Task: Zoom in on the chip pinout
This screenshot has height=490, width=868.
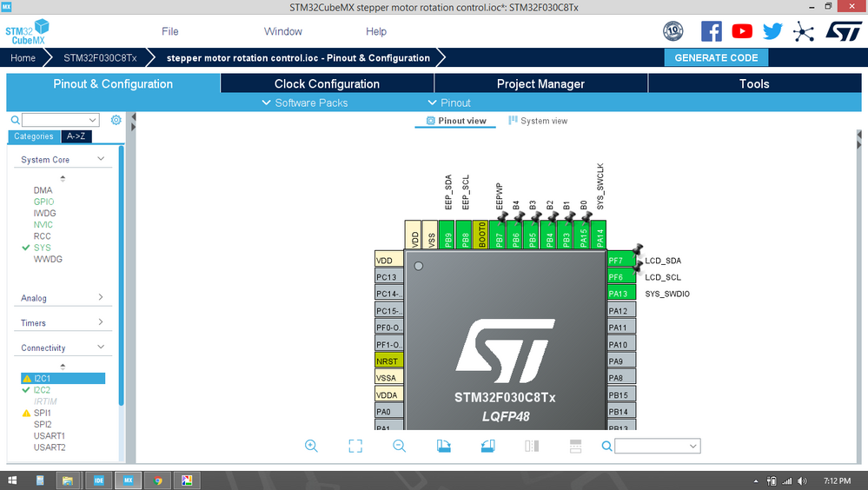Action: 311,446
